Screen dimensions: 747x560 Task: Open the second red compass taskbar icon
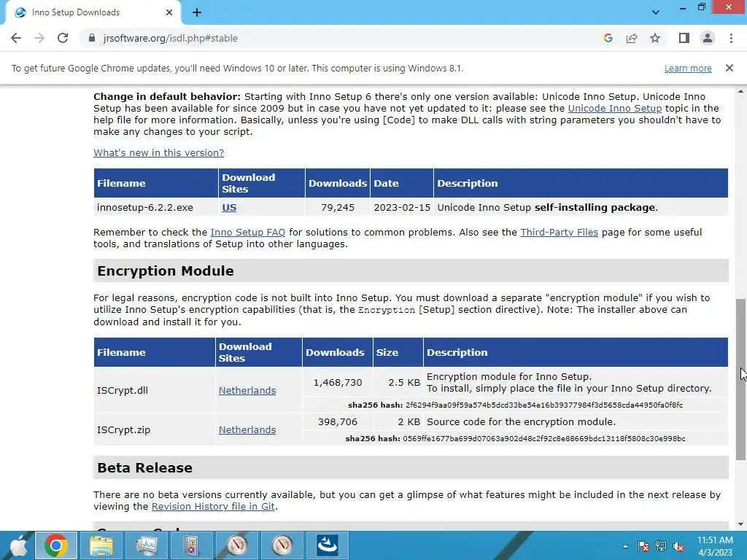click(x=282, y=545)
